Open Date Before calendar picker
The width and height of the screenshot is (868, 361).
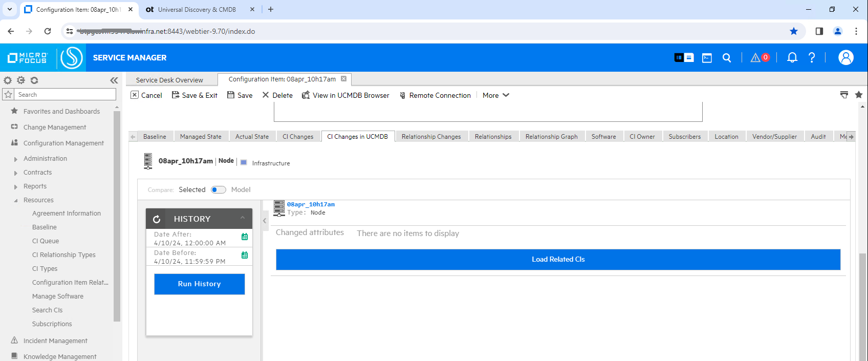[x=245, y=255]
